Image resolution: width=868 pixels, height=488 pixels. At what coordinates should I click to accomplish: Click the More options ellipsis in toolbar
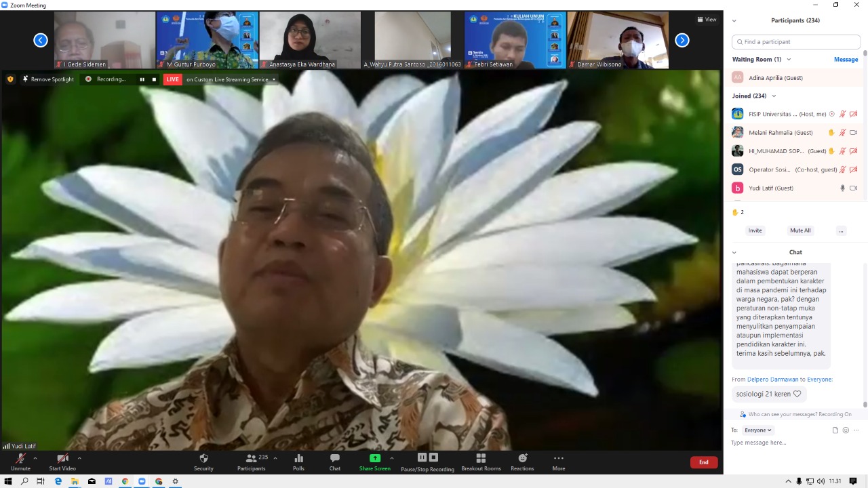(x=558, y=459)
